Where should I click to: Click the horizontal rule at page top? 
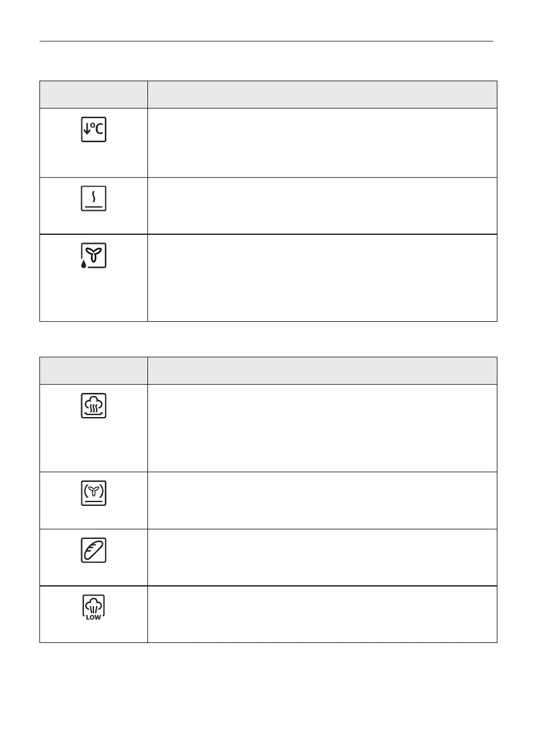pos(266,42)
